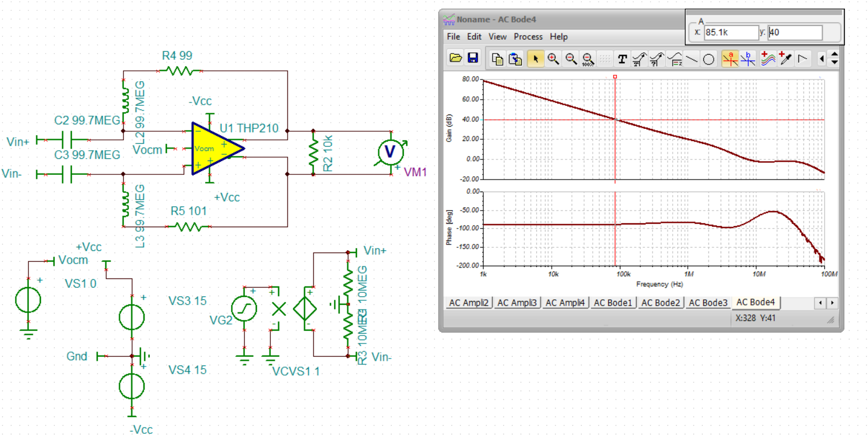
Task: Select the circle drawing tool
Action: [709, 59]
